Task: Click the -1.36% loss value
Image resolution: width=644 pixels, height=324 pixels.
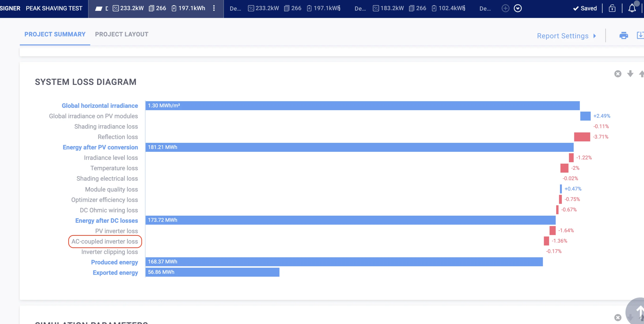Action: click(559, 241)
